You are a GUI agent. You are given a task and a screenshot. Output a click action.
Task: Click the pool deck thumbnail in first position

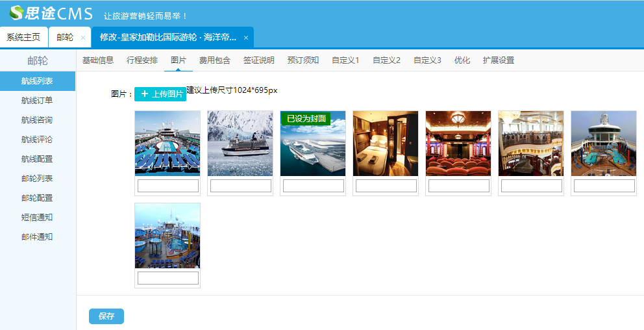[167, 144]
